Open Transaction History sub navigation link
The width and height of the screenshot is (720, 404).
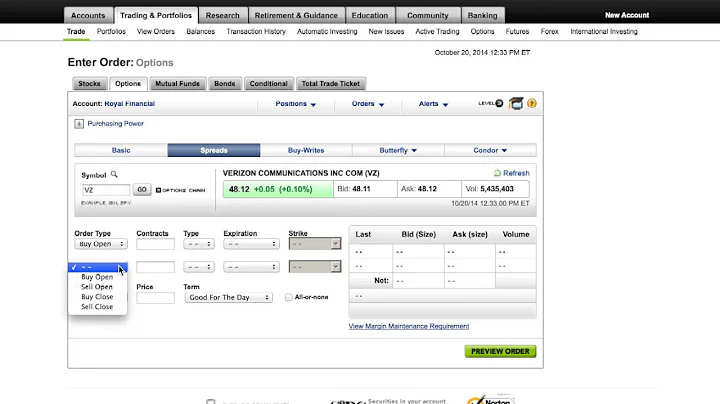256,32
